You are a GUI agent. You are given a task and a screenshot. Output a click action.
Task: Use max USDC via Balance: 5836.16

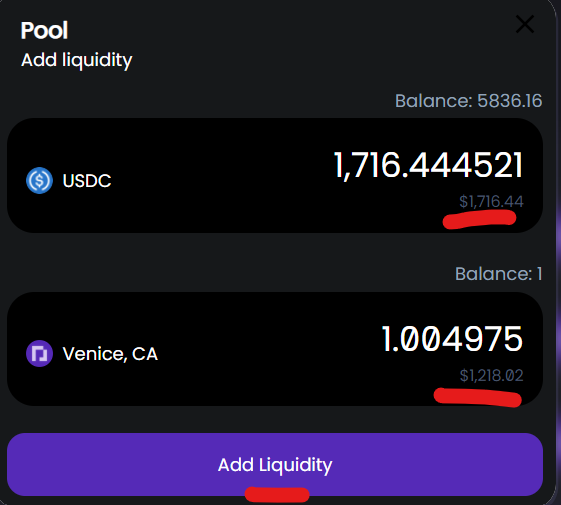click(x=468, y=101)
